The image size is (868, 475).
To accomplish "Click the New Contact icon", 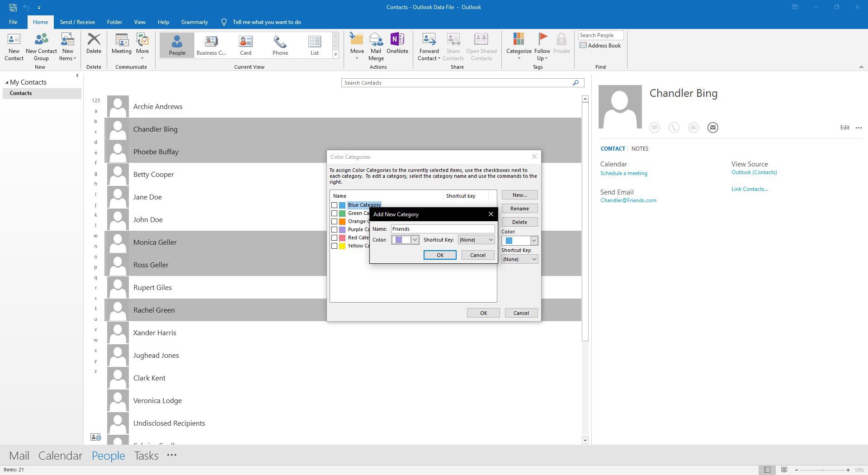I will coord(14,47).
